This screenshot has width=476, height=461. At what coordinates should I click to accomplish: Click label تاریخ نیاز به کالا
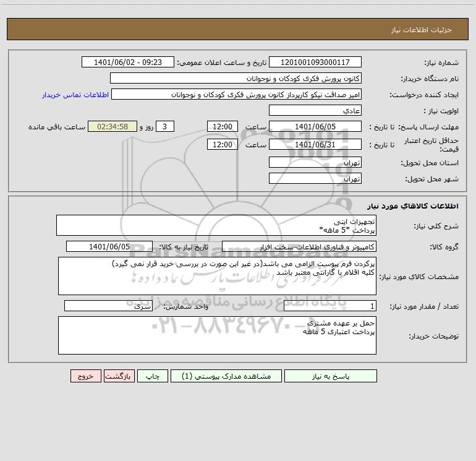point(184,247)
